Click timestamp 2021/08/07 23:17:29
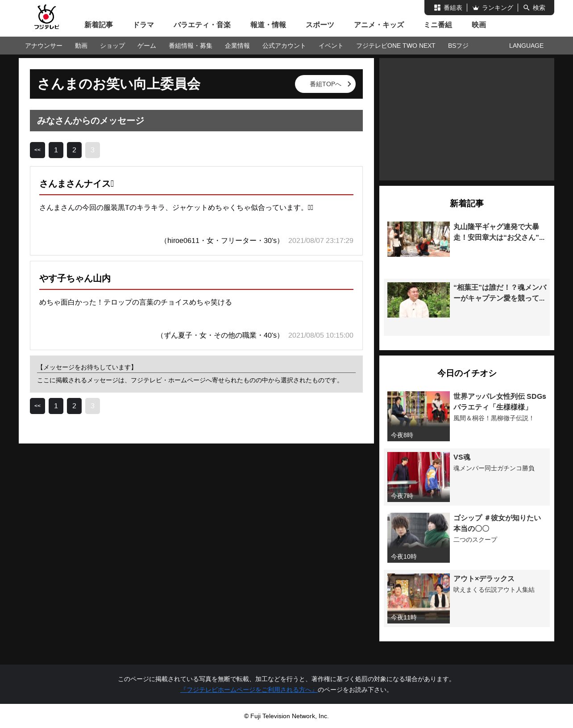Viewport: 573px width, 728px height. point(321,241)
